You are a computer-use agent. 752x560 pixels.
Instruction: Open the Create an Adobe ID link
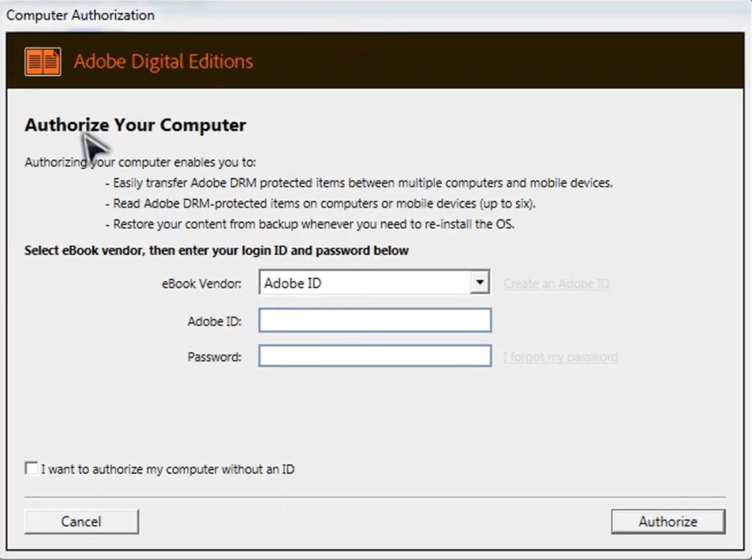tap(556, 283)
